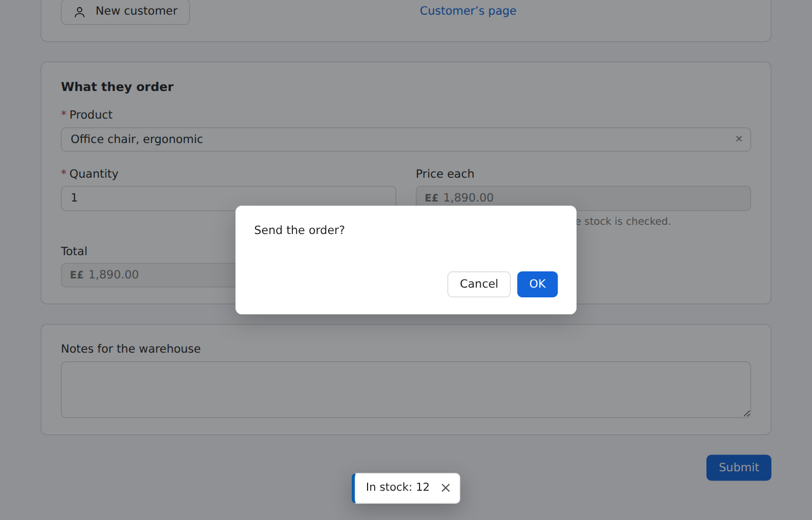The image size is (812, 520).
Task: Confirm the order with OK
Action: pos(537,284)
